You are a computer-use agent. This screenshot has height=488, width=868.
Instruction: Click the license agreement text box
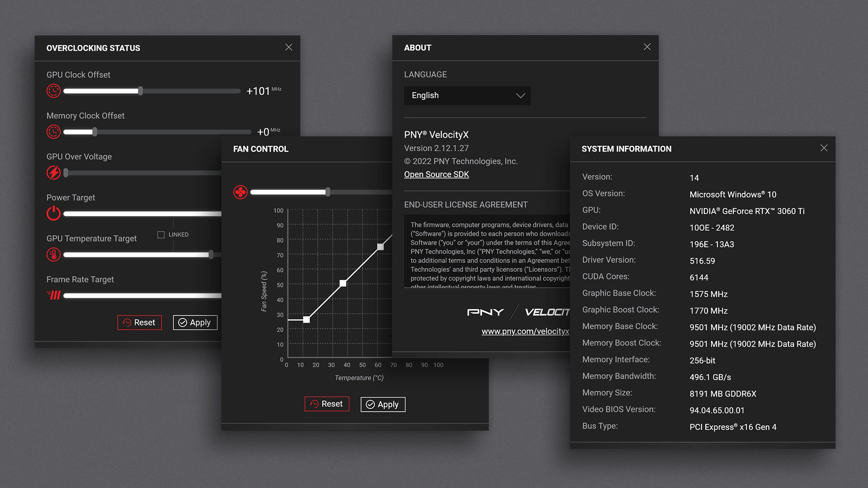point(487,251)
